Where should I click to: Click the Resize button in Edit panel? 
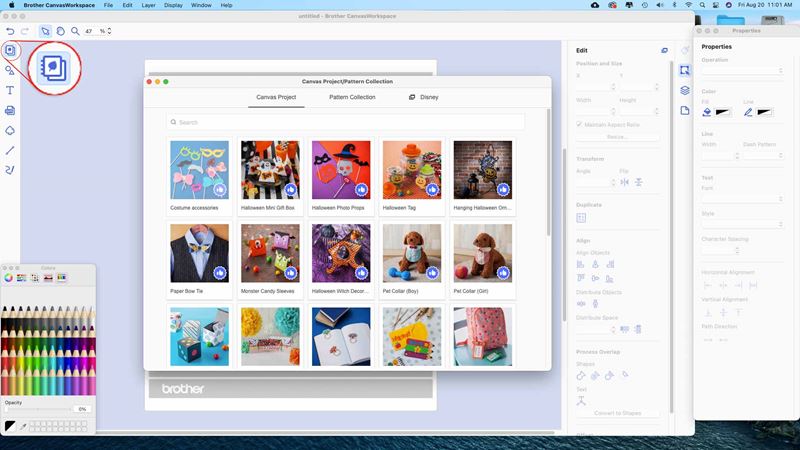pyautogui.click(x=617, y=136)
